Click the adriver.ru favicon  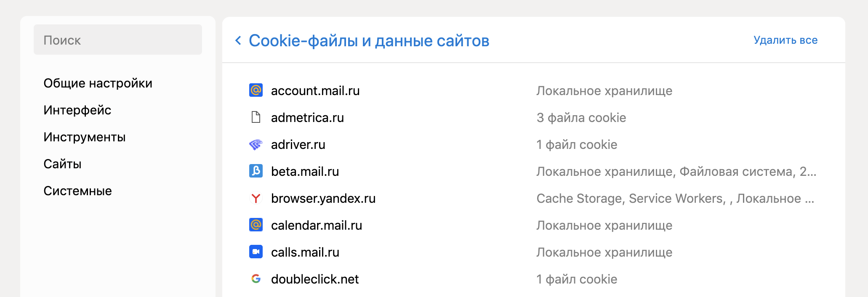point(256,145)
